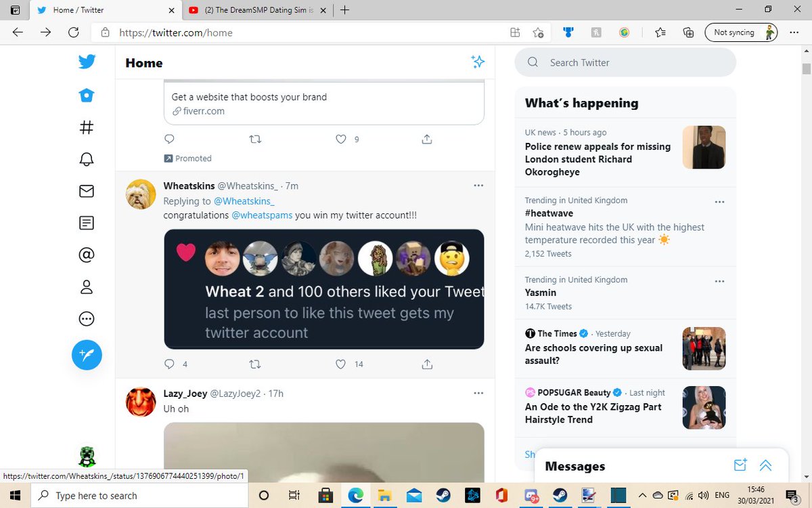This screenshot has height=508, width=812.
Task: Retweet the promoted fiverr tweet
Action: coord(255,139)
